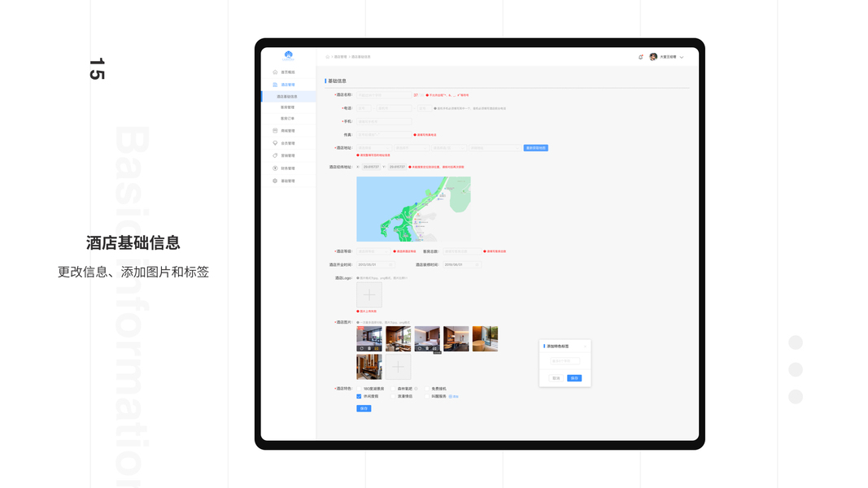Click the 手机 input field
The height and width of the screenshot is (488, 868).
click(384, 122)
